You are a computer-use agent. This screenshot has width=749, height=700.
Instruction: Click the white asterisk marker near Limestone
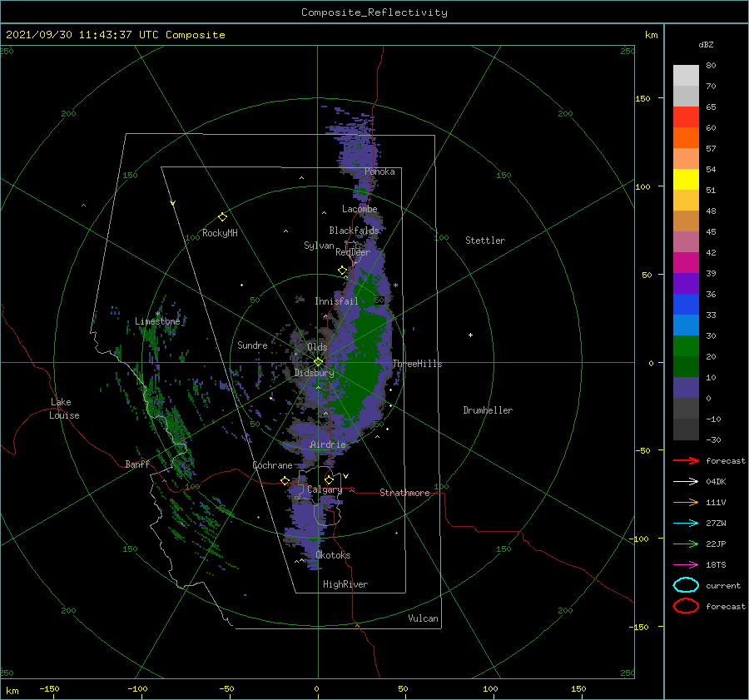point(157,314)
